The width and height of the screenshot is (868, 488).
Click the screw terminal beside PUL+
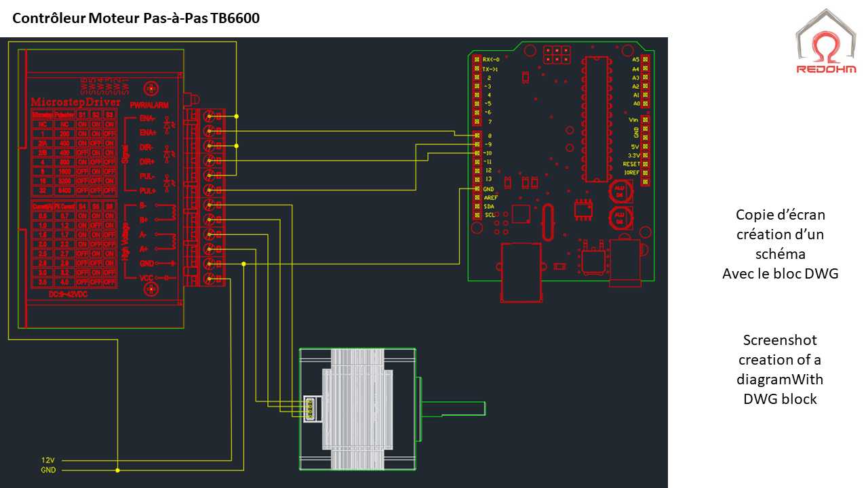209,190
